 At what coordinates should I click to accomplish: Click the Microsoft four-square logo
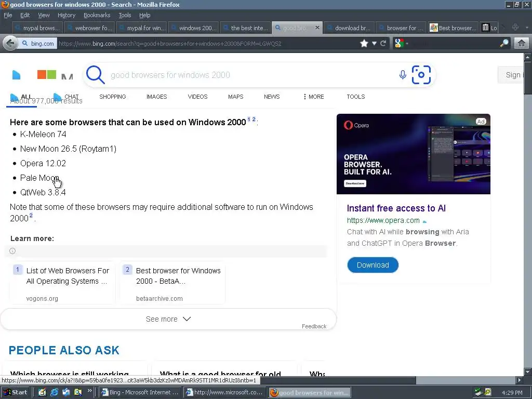click(x=46, y=74)
